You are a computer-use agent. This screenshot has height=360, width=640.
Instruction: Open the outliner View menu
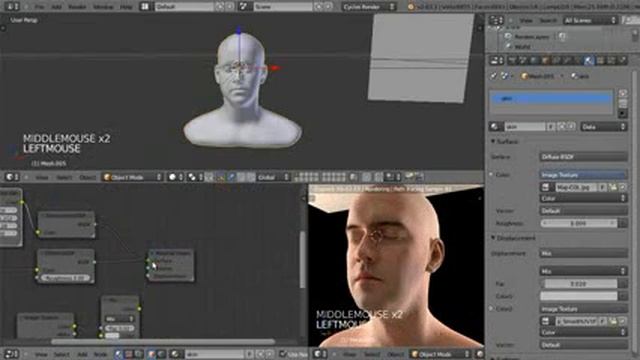526,20
